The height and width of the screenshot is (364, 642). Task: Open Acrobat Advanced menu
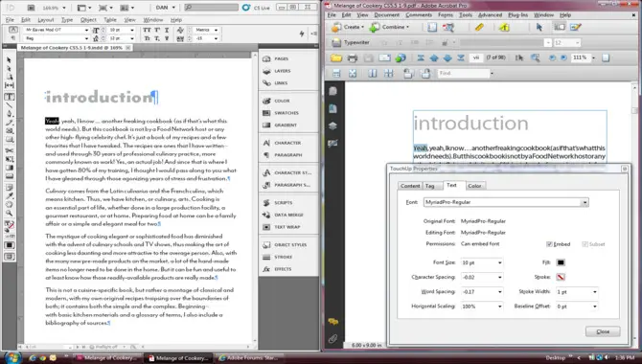(x=490, y=14)
